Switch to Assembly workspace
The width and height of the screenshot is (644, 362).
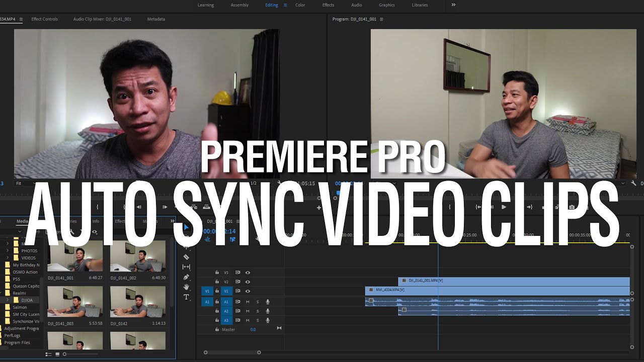pos(239,5)
